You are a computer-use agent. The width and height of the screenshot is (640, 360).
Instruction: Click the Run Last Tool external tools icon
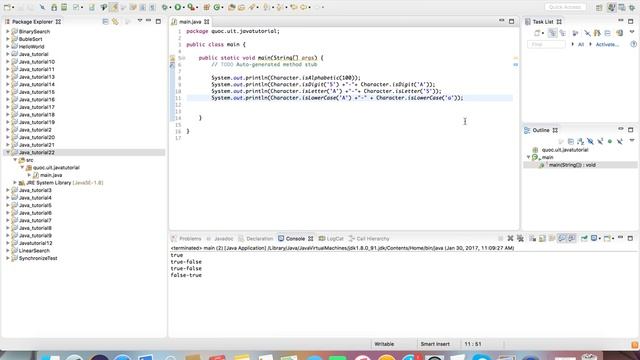191,7
